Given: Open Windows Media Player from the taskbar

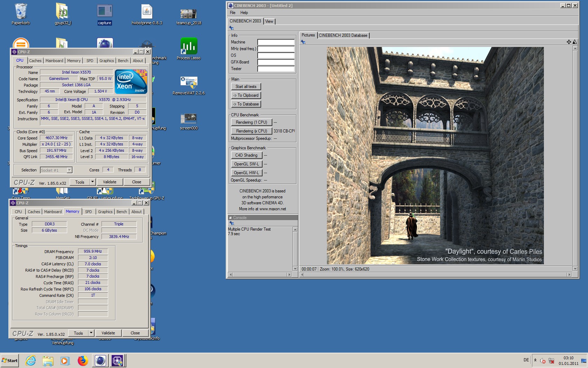Looking at the screenshot, I should (65, 361).
